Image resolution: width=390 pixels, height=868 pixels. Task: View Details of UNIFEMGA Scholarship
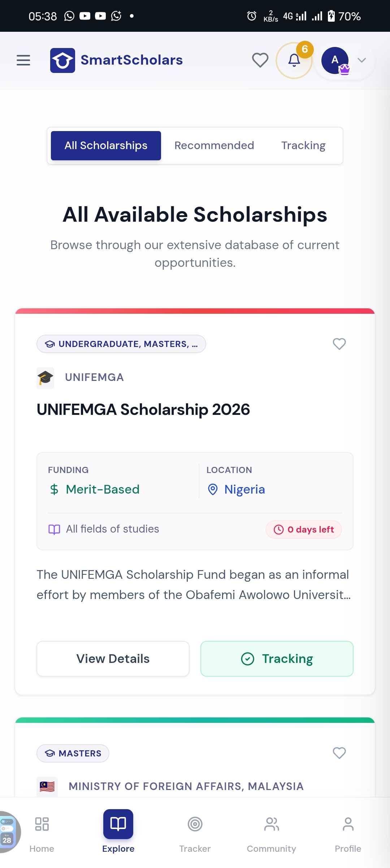coord(113,659)
